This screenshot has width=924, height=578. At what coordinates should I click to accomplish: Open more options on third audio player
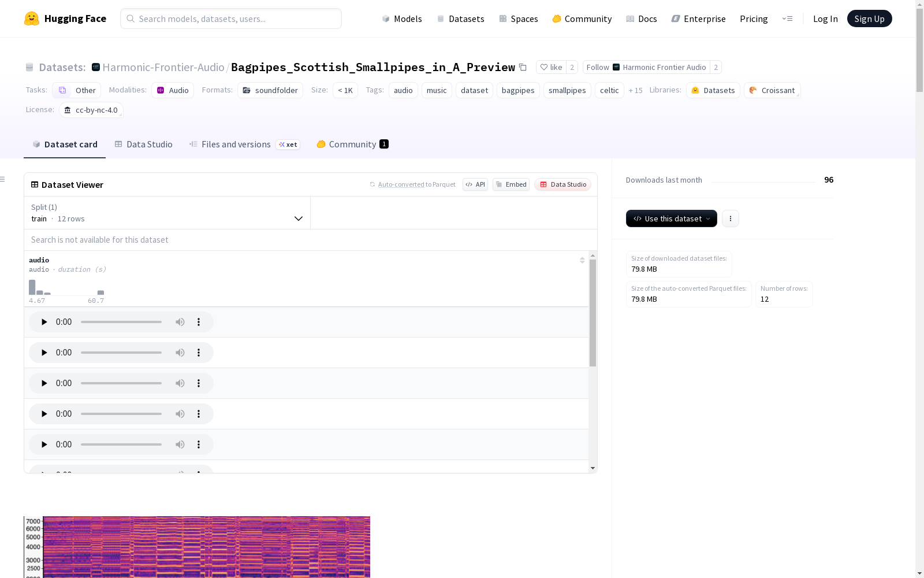199,383
